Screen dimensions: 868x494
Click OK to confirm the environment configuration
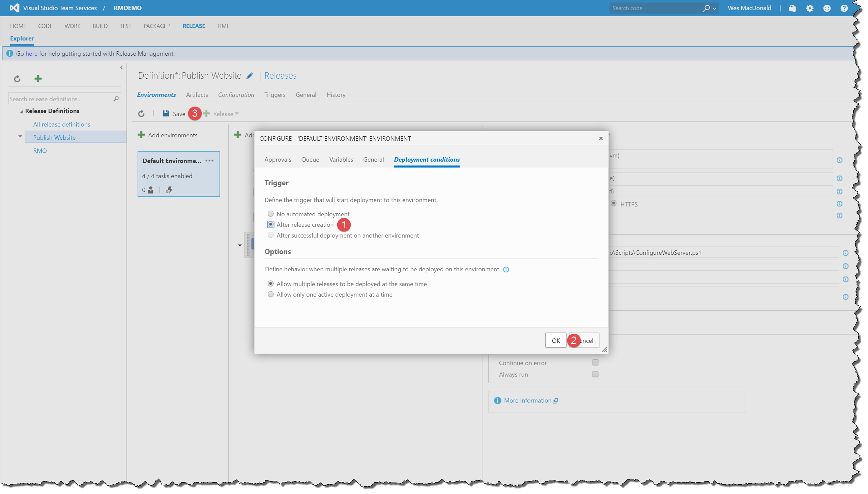click(x=555, y=340)
